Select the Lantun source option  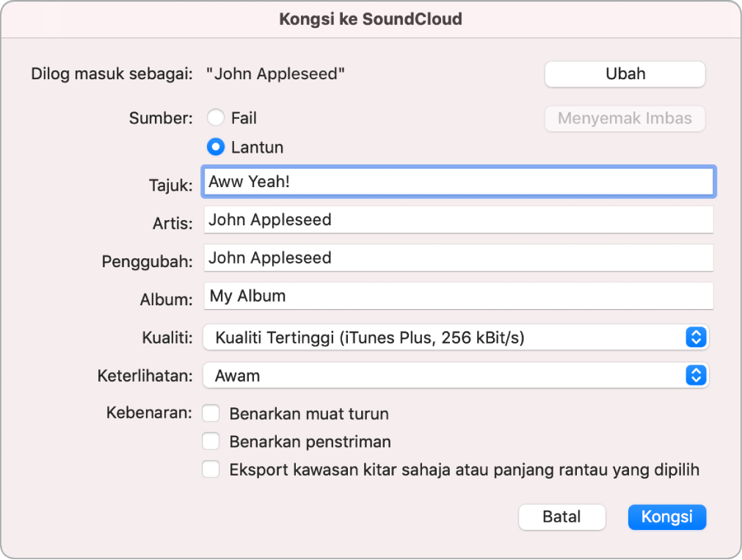pyautogui.click(x=216, y=146)
